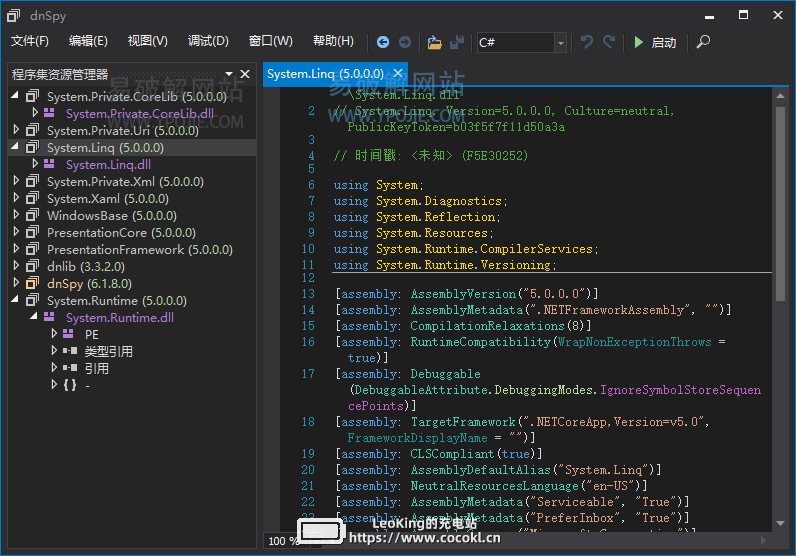
Task: Select PresentationCore (5.0.0.0) assembly
Action: tap(121, 233)
